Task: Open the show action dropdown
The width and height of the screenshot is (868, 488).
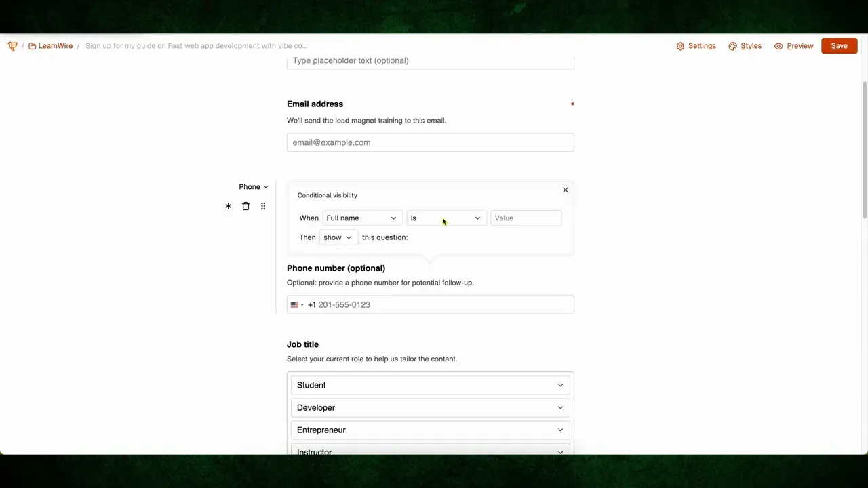Action: click(x=338, y=237)
